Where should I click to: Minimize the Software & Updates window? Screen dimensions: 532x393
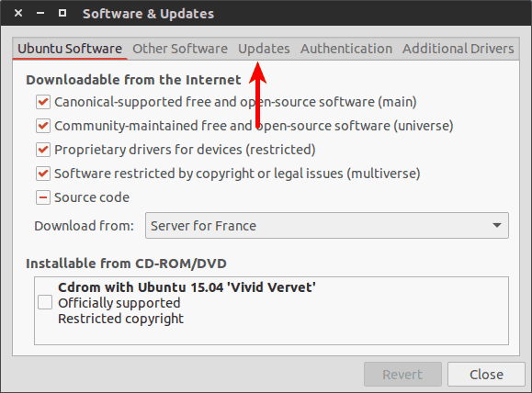point(40,13)
